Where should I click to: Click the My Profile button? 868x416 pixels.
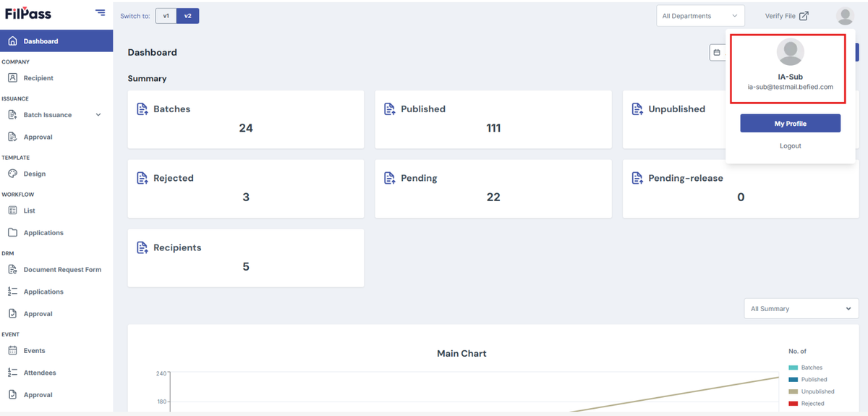[x=790, y=124]
